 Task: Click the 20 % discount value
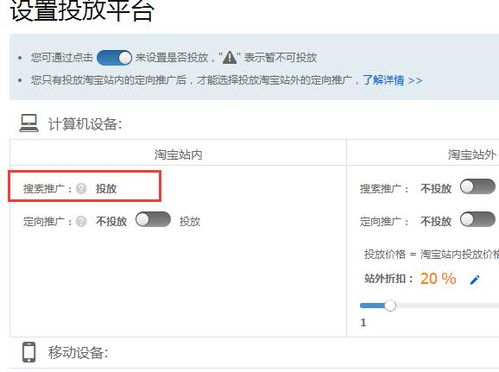(x=438, y=279)
